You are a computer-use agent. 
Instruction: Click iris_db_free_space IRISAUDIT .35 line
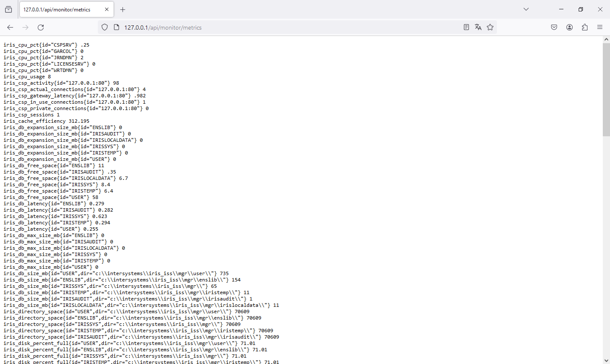60,172
